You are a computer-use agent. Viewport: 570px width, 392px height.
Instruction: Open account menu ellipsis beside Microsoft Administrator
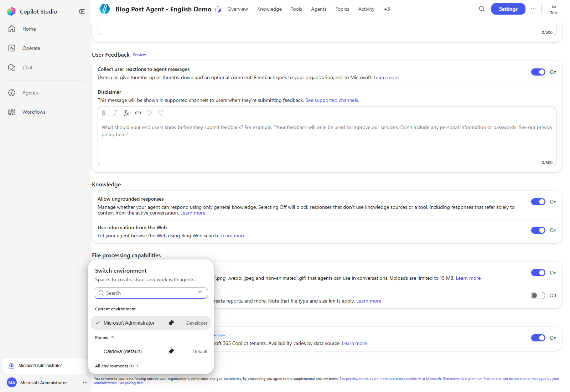[x=85, y=382]
